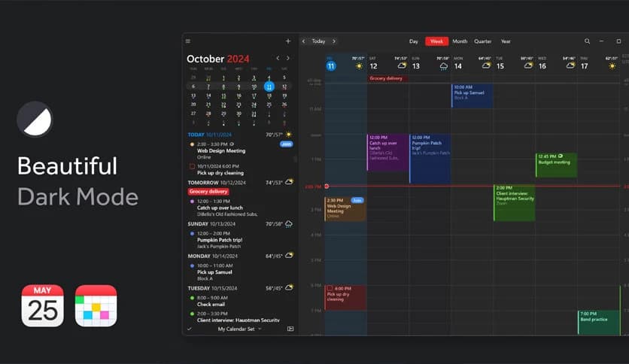
Task: Click the tasks checkmark icon at sidebar bottom
Action: [x=190, y=329]
